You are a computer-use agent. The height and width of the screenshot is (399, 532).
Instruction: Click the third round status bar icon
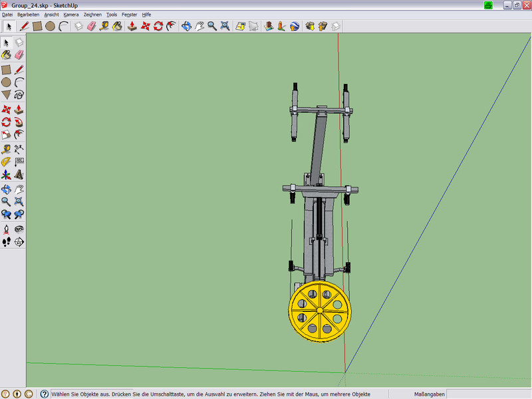[x=29, y=394]
